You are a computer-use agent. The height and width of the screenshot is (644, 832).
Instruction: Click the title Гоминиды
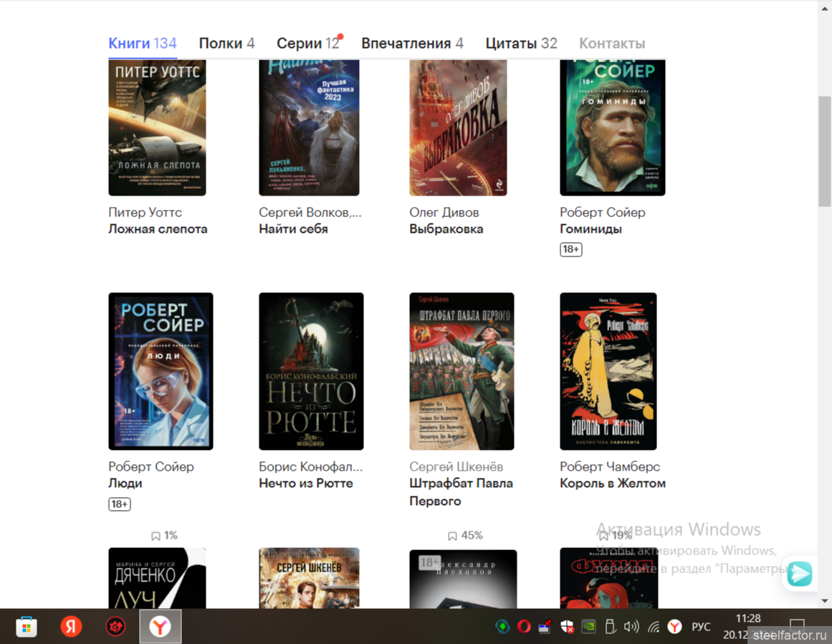pyautogui.click(x=590, y=229)
